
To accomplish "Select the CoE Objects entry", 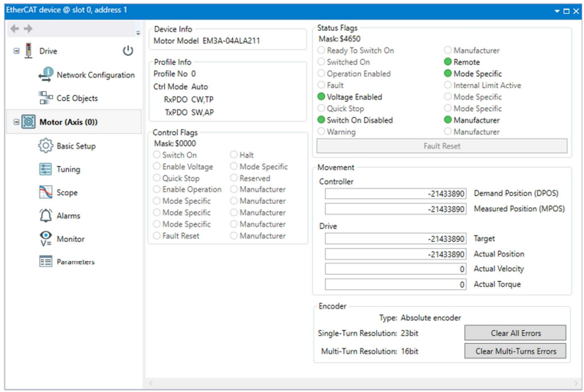I will click(77, 98).
